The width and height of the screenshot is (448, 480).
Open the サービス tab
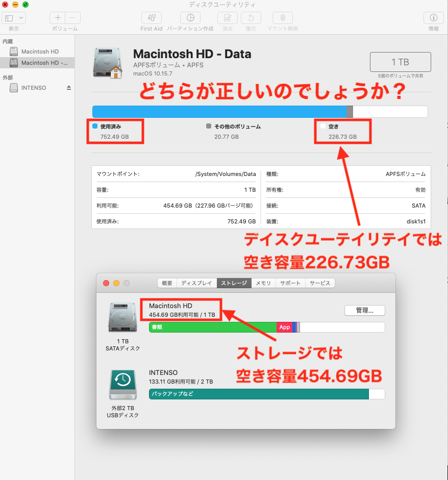320,283
